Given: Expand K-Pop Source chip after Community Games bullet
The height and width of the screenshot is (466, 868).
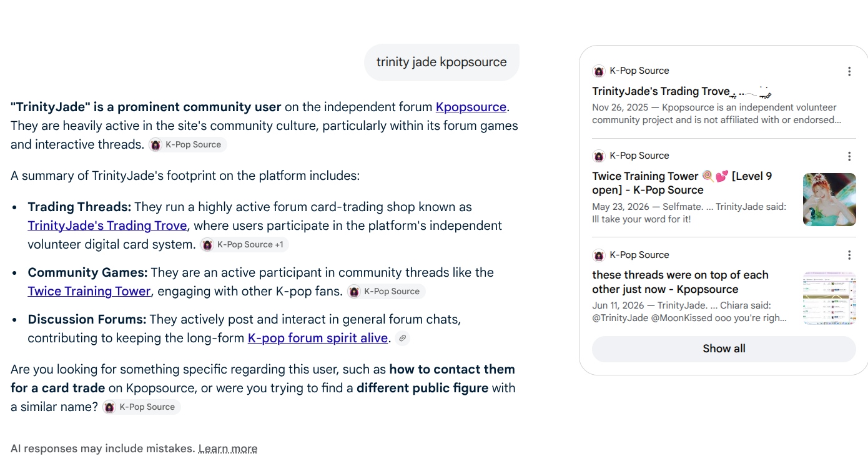Looking at the screenshot, I should (x=386, y=291).
